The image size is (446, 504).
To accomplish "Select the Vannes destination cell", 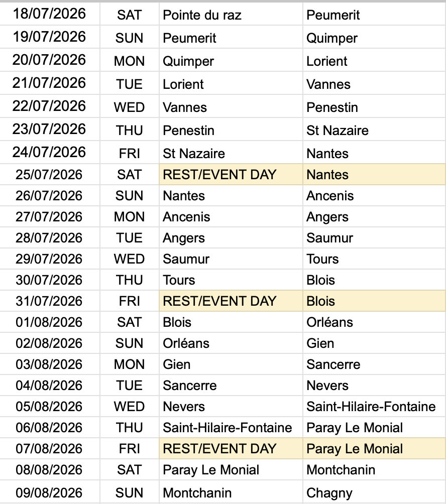I will click(x=374, y=83).
